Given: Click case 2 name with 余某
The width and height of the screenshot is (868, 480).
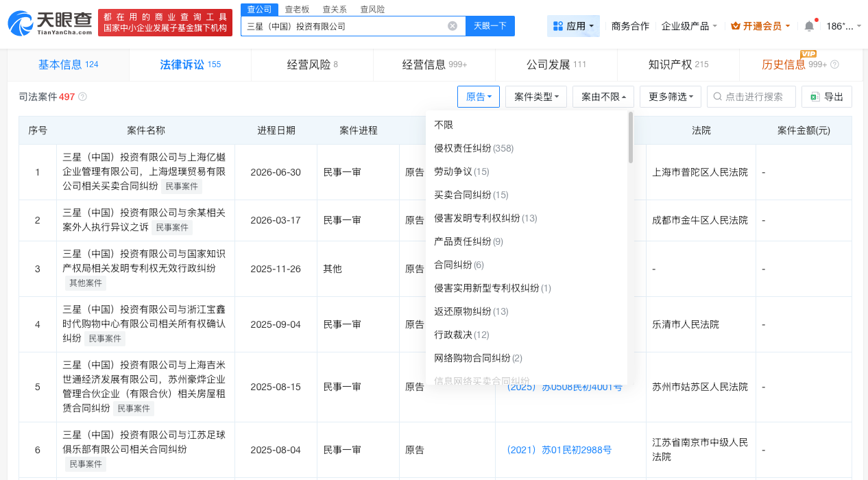Looking at the screenshot, I should click(144, 220).
